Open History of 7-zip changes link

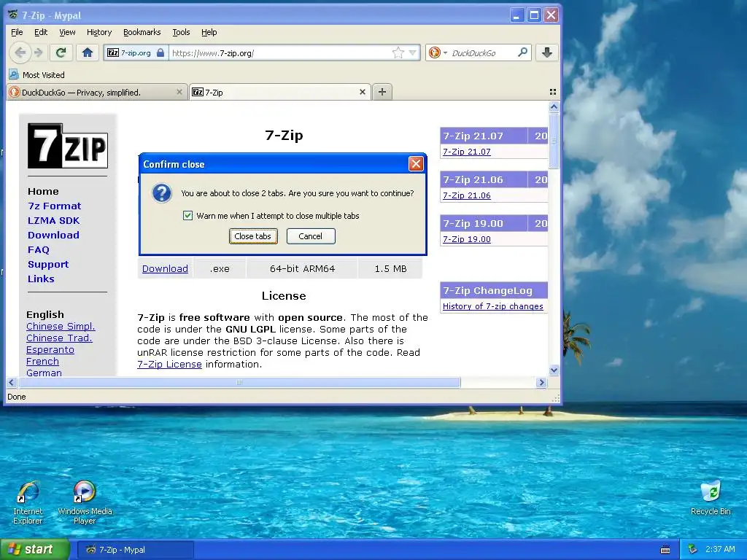[x=492, y=306]
